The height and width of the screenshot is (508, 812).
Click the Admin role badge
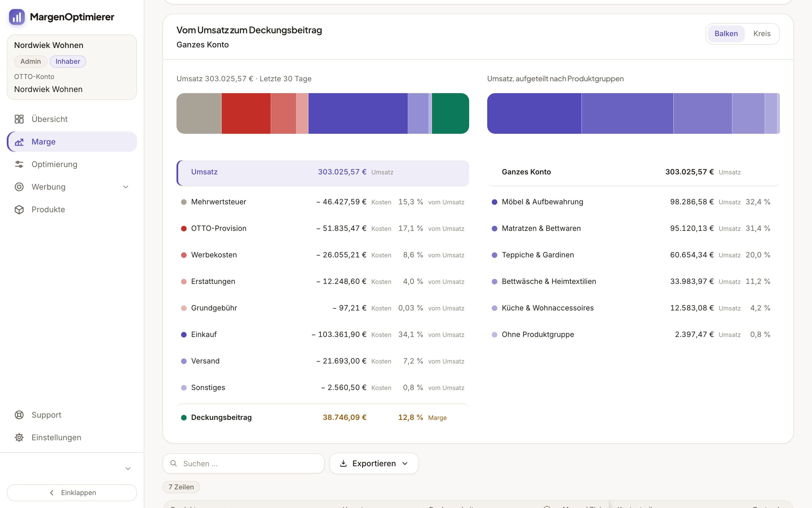tap(30, 62)
